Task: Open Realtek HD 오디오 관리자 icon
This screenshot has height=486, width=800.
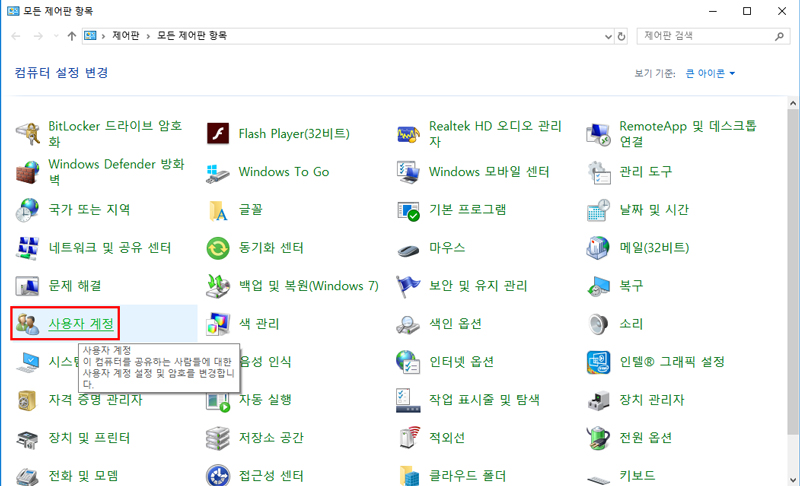Action: [x=408, y=134]
